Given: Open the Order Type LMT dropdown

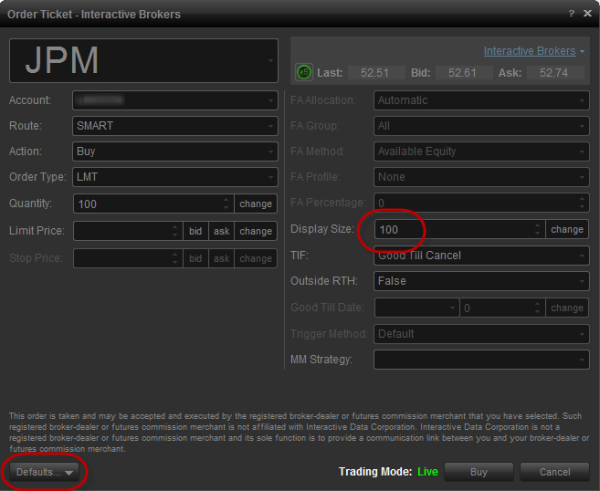Looking at the screenshot, I should click(x=175, y=177).
